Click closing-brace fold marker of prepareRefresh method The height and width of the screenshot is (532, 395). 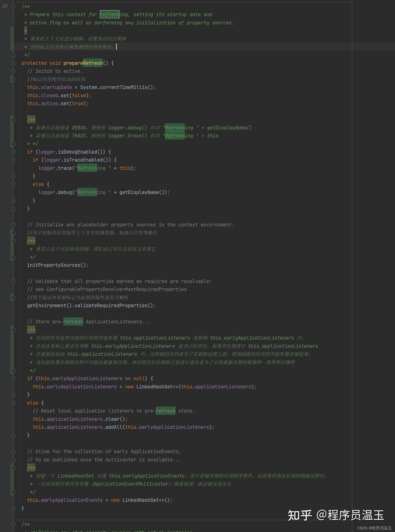(14, 508)
